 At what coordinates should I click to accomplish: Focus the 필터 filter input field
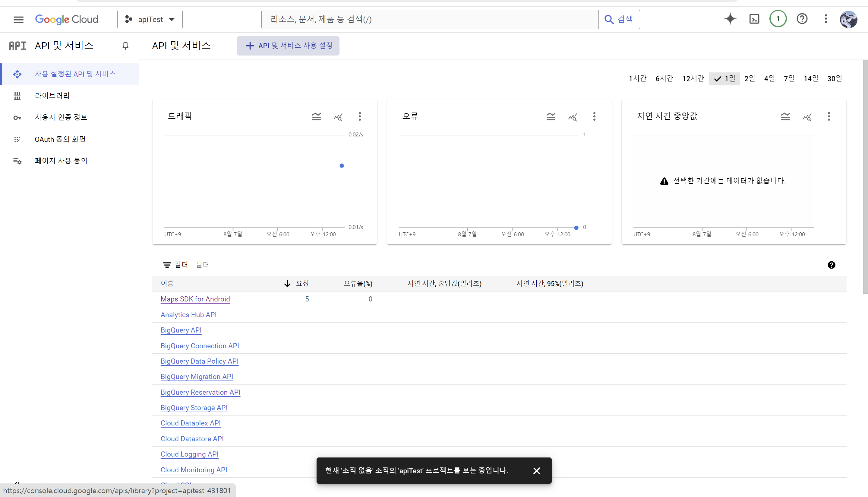click(508, 265)
